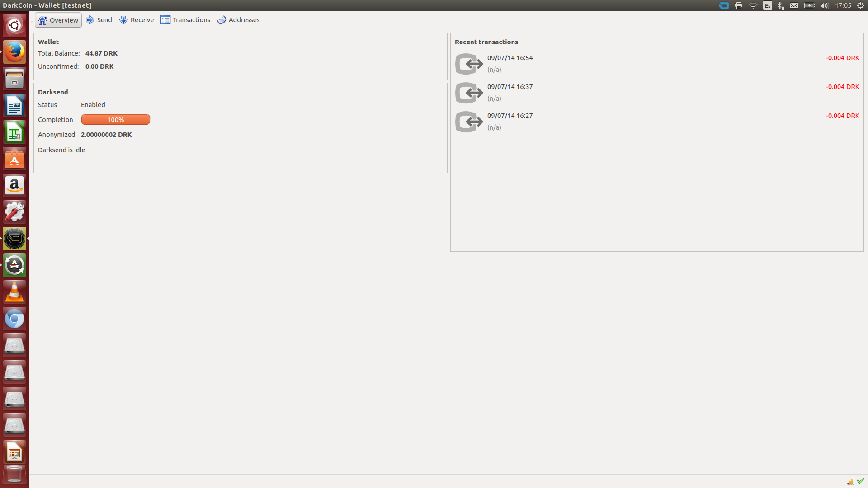Click the transaction icon for 09/07/14 16:27
The image size is (868, 488).
click(x=469, y=122)
